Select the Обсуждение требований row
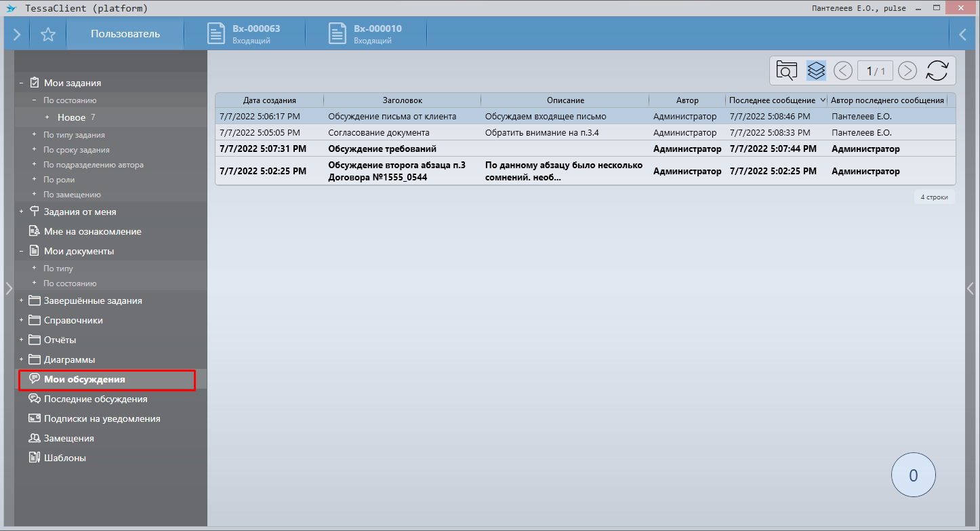 tap(382, 149)
